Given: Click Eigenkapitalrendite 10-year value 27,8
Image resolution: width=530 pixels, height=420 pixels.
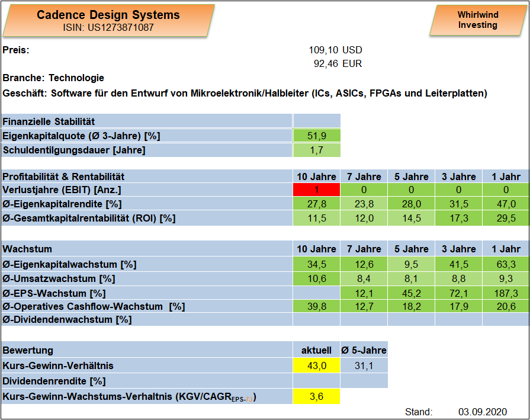Looking at the screenshot, I should point(317,204).
